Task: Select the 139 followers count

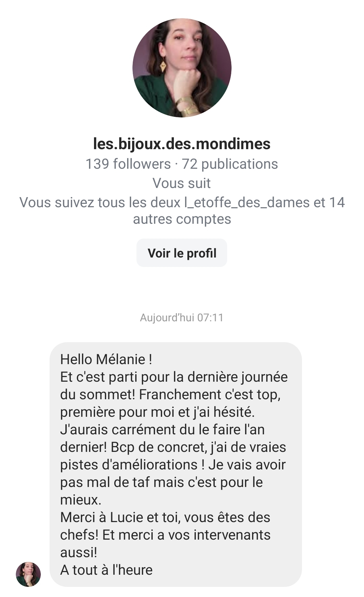Action: tap(128, 164)
